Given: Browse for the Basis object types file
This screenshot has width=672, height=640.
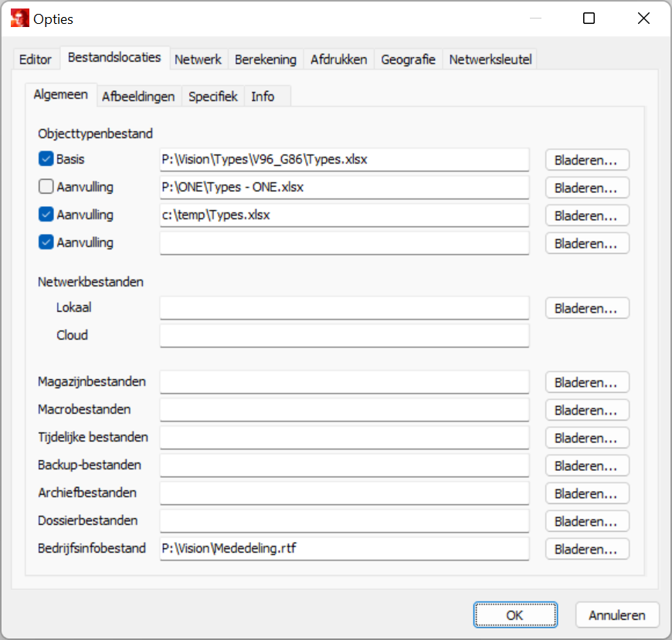Looking at the screenshot, I should point(586,160).
